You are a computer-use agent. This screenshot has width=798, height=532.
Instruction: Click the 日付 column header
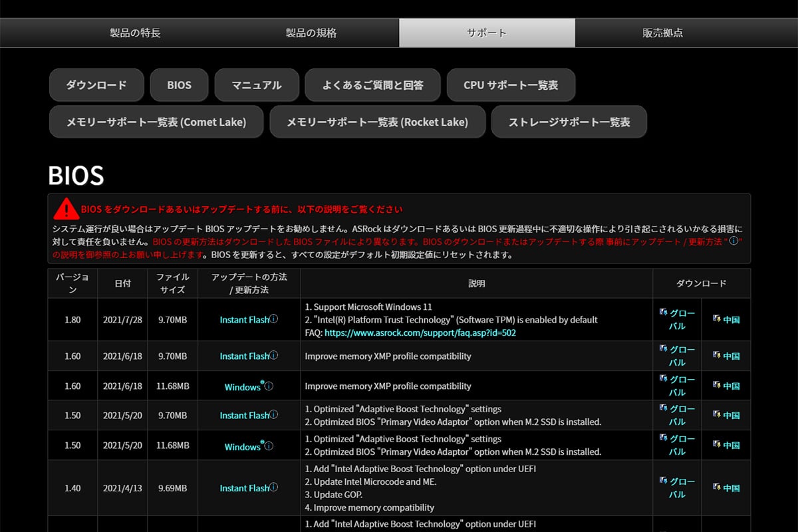[x=122, y=283]
